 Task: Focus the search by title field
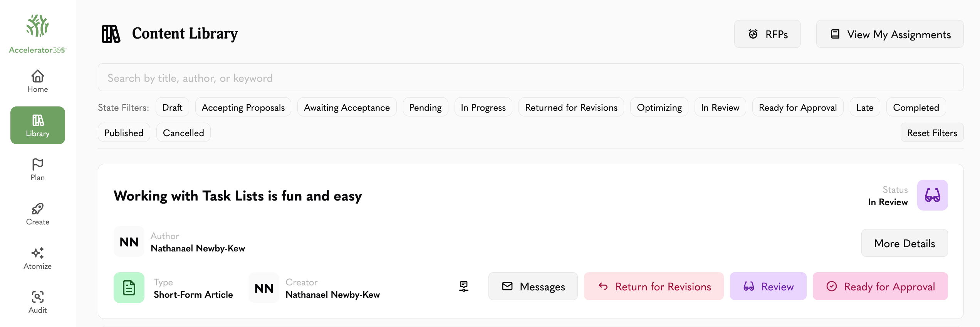[530, 78]
